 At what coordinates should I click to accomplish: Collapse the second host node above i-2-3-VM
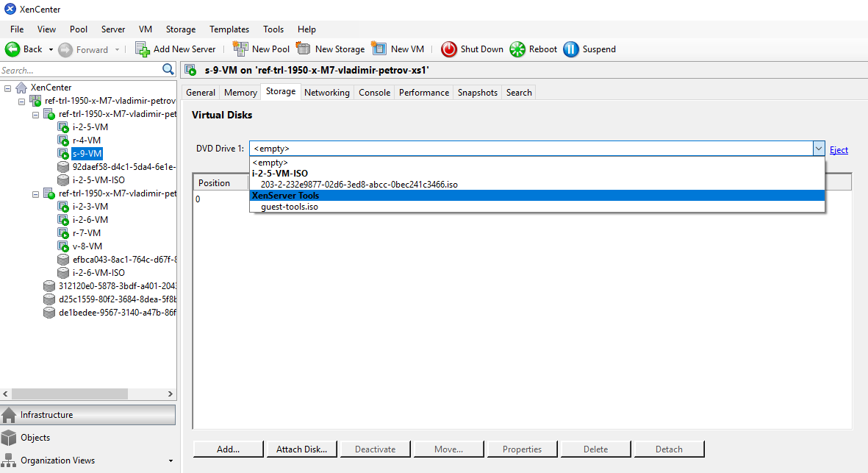coord(35,194)
